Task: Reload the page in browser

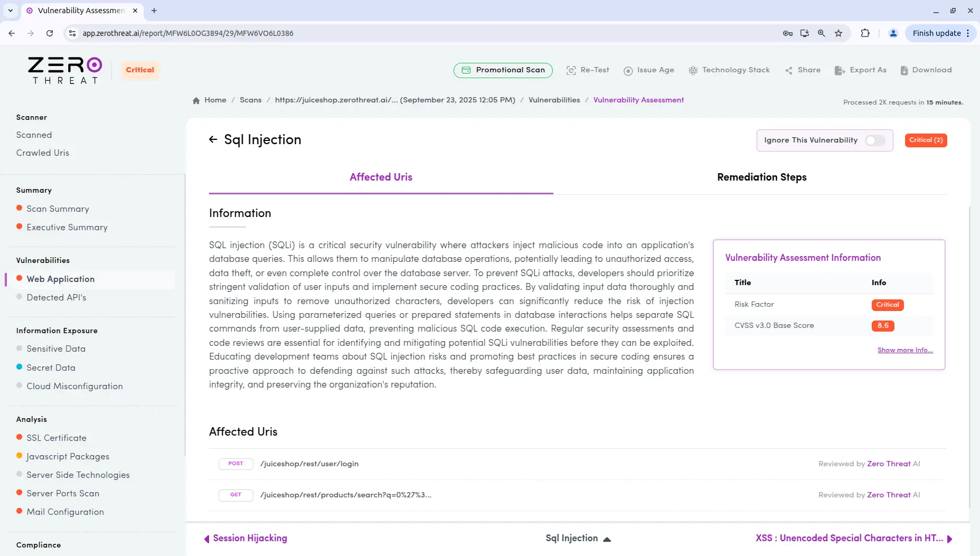Action: [50, 33]
